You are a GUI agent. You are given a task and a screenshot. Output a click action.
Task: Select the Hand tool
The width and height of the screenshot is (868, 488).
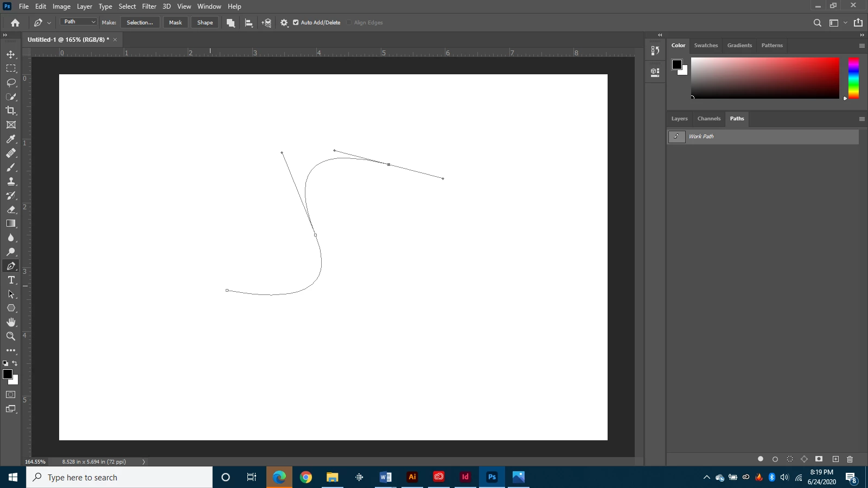tap(11, 322)
